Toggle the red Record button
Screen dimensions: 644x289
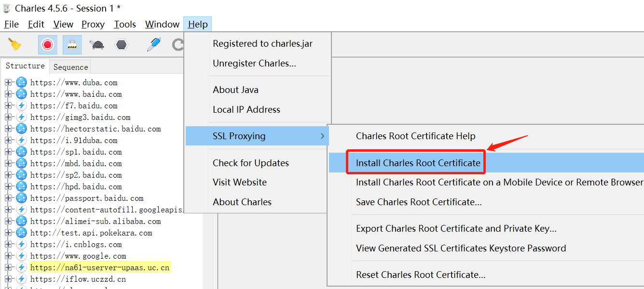(x=47, y=45)
